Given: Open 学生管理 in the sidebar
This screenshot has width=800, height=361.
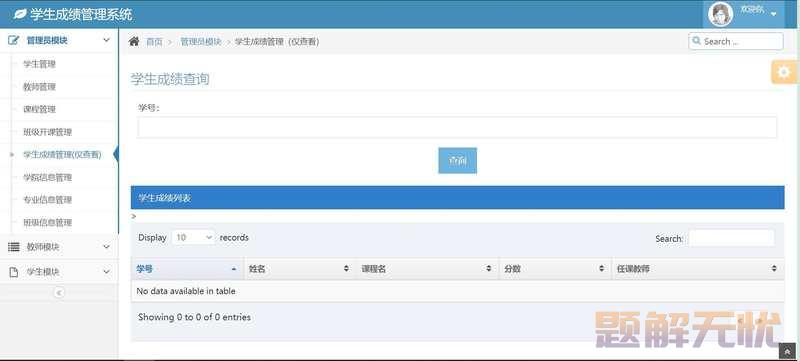Looking at the screenshot, I should tap(39, 64).
